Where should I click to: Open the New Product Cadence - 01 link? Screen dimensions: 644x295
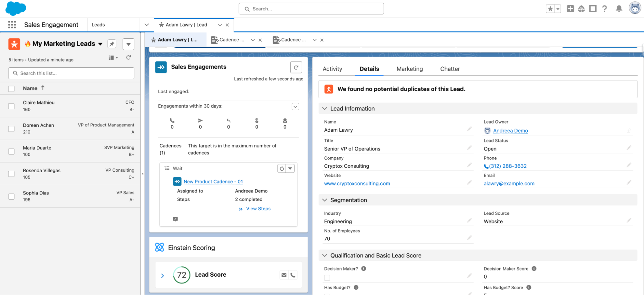pos(213,182)
